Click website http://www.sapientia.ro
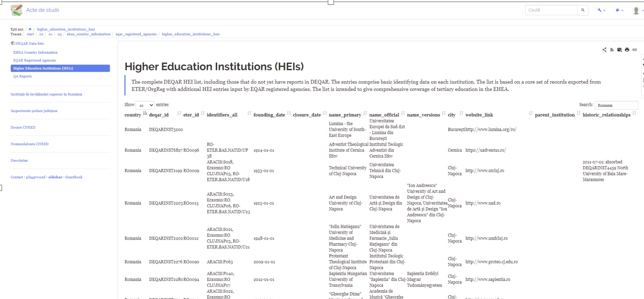 click(x=488, y=279)
